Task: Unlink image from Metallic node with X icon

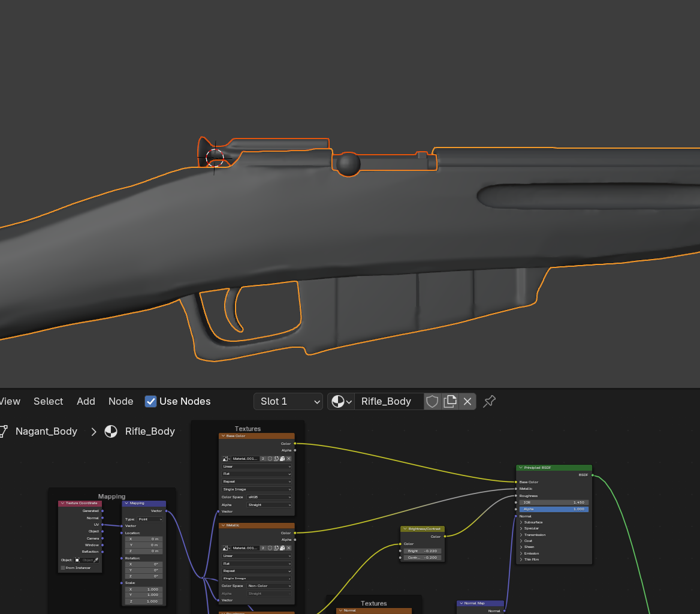Action: [289, 547]
